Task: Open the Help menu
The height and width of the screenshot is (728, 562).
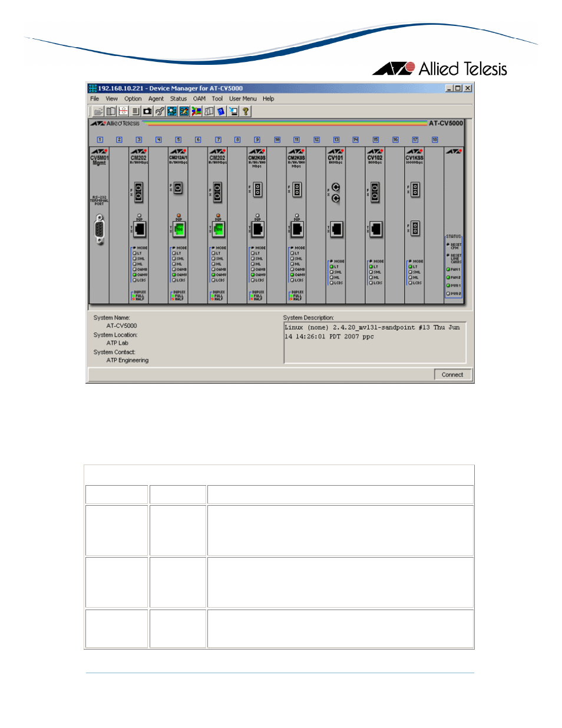Action: 269,99
